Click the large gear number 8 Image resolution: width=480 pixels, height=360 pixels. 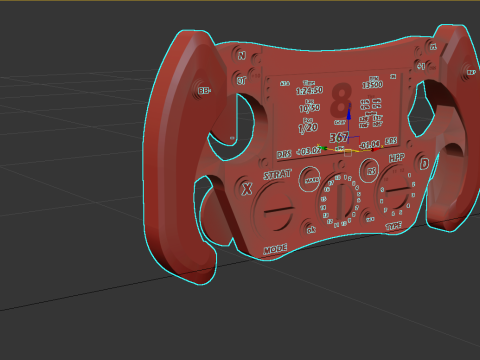[341, 101]
